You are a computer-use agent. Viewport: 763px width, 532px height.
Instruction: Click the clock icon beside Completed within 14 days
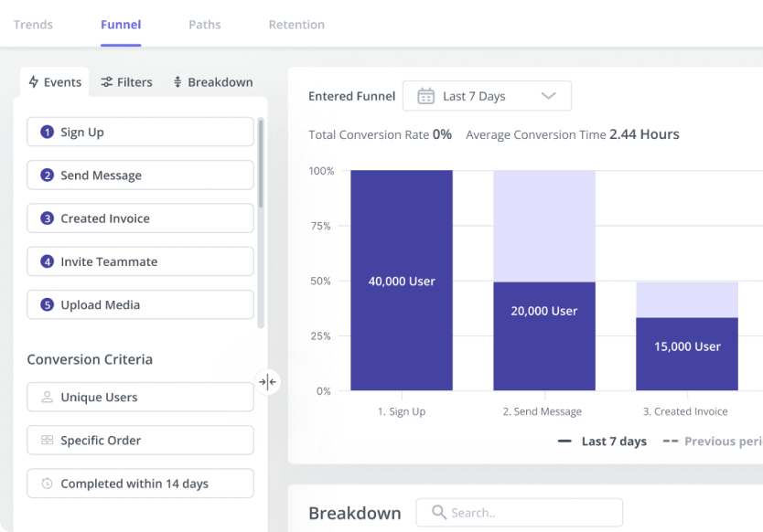(47, 484)
